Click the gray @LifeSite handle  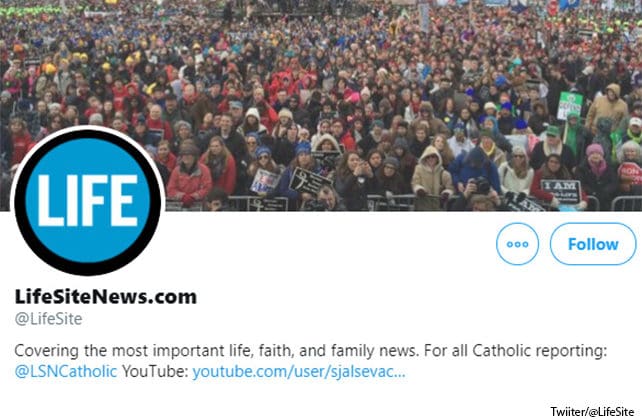[48, 319]
